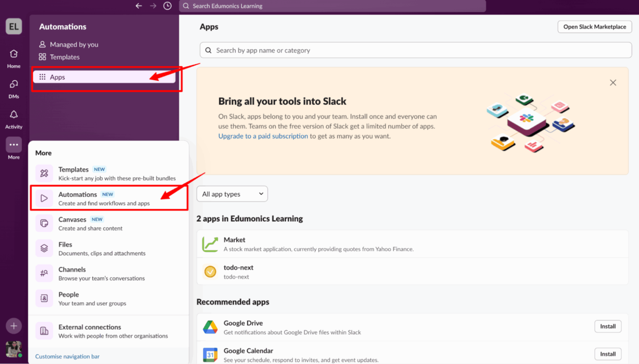The width and height of the screenshot is (639, 364).
Task: Click the Google Calendar app name
Action: pos(248,351)
